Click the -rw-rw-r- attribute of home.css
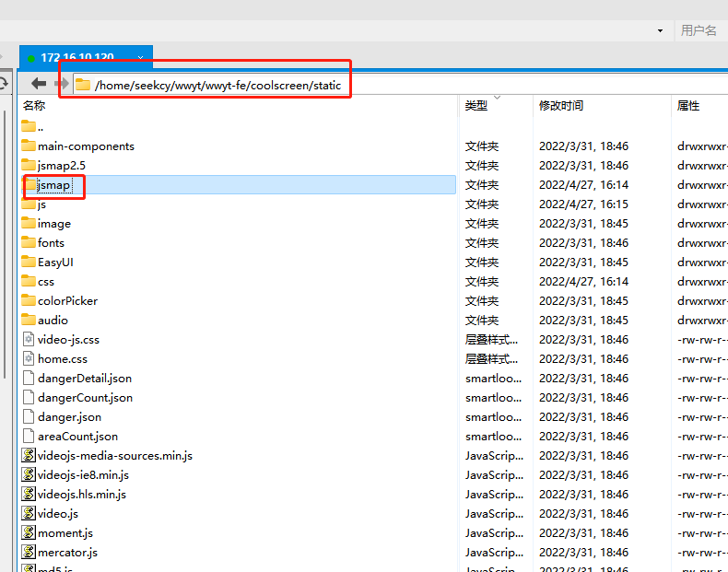728x572 pixels. click(702, 359)
